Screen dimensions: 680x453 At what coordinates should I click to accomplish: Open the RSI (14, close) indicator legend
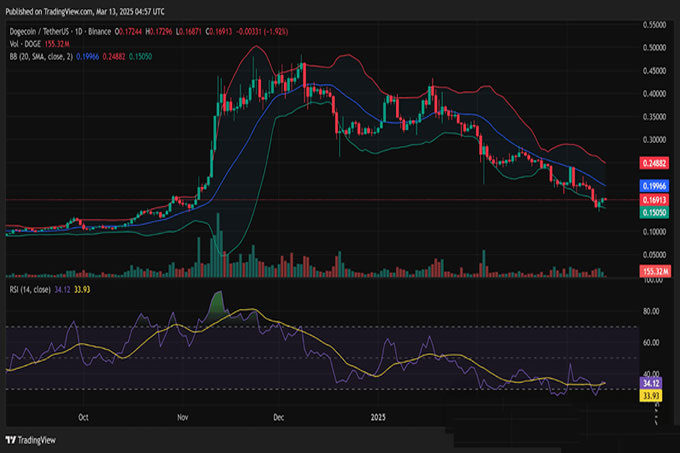(x=30, y=290)
